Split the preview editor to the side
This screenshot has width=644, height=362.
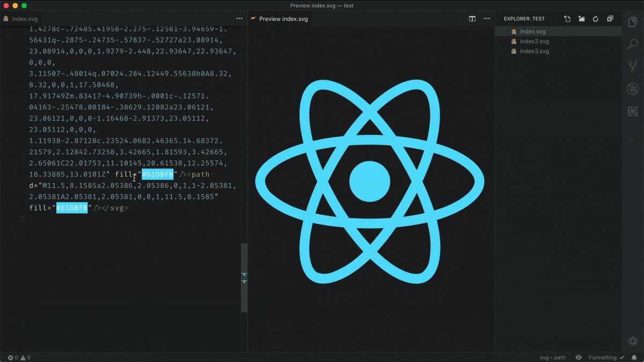pyautogui.click(x=472, y=19)
